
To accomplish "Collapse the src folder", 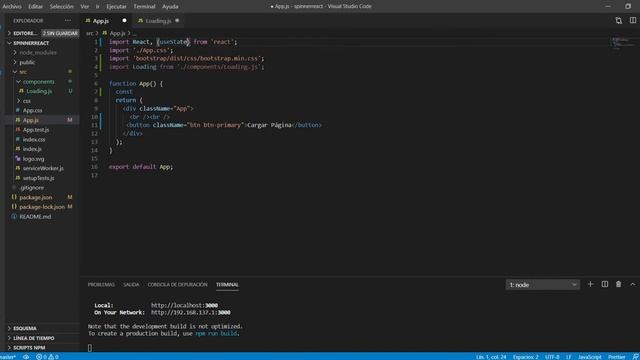I will [x=23, y=72].
